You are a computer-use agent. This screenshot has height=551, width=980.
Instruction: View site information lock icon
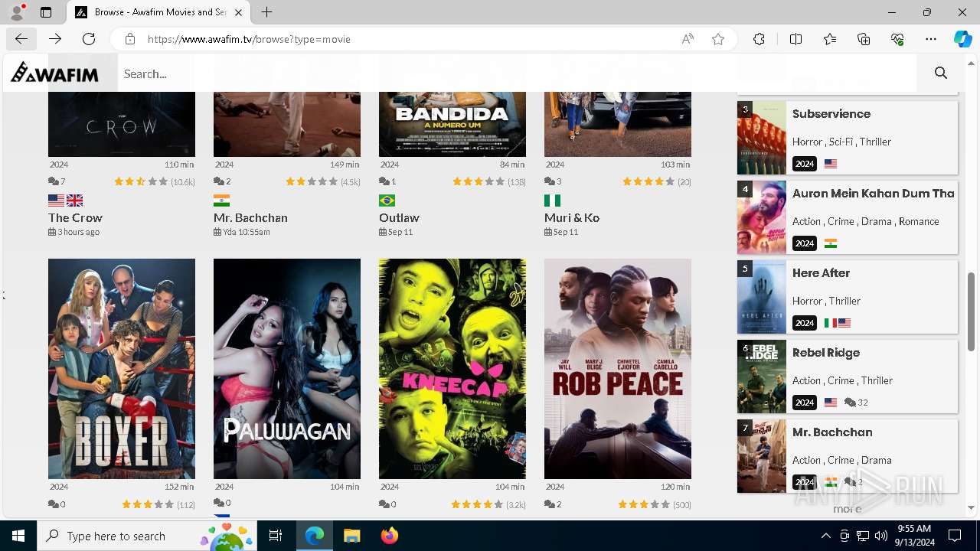pyautogui.click(x=130, y=39)
